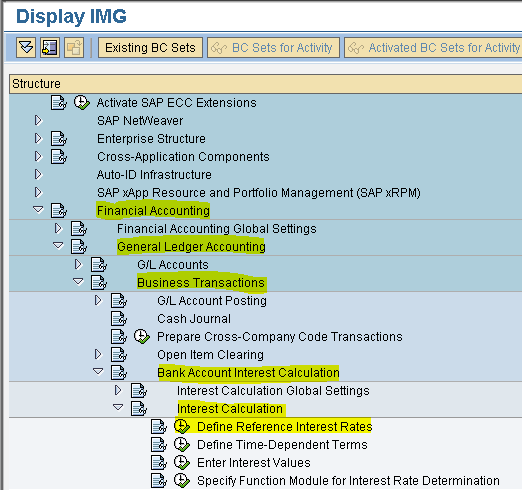The height and width of the screenshot is (490, 522).
Task: Execute activity icon for Specify Function Module
Action: tap(182, 481)
